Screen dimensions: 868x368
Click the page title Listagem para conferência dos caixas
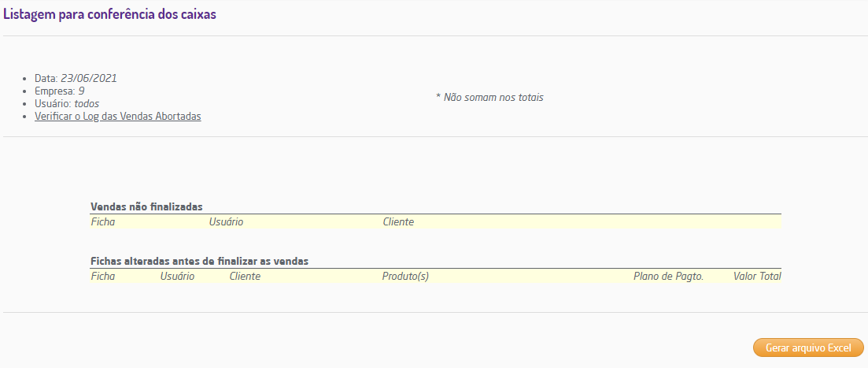tap(109, 15)
